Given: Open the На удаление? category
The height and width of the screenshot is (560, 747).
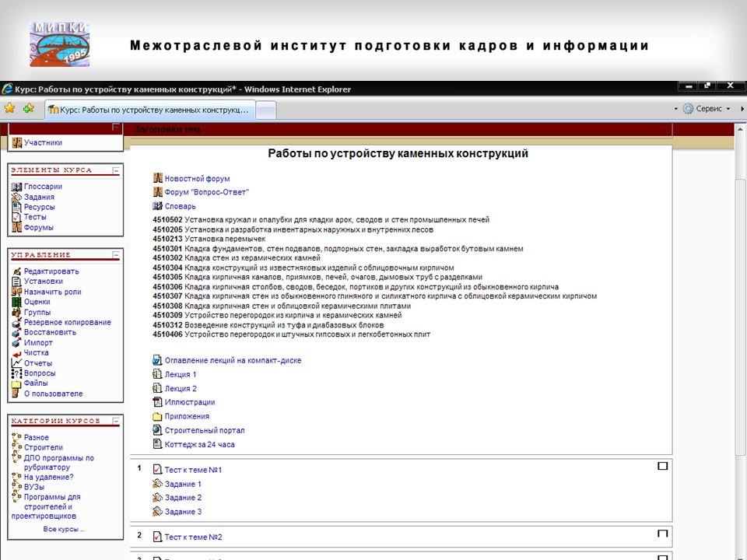Looking at the screenshot, I should (x=48, y=477).
